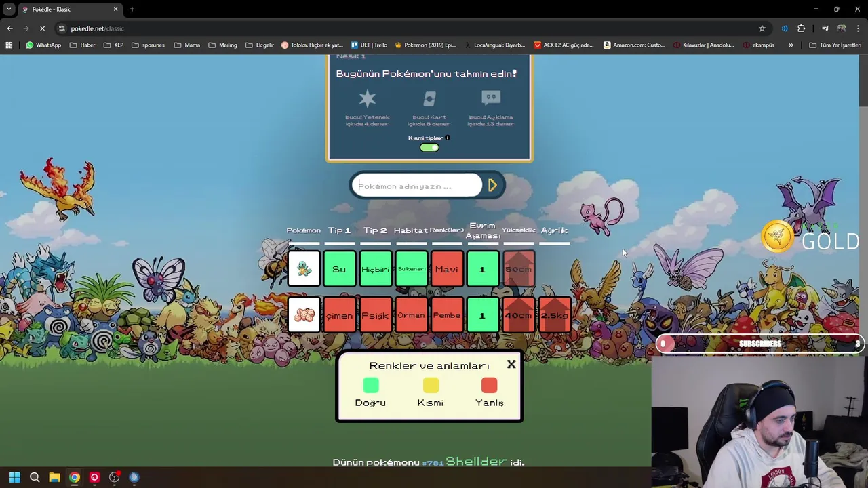
Task: Open the Pokemon (2019) Epi... bookmark
Action: pos(425,45)
